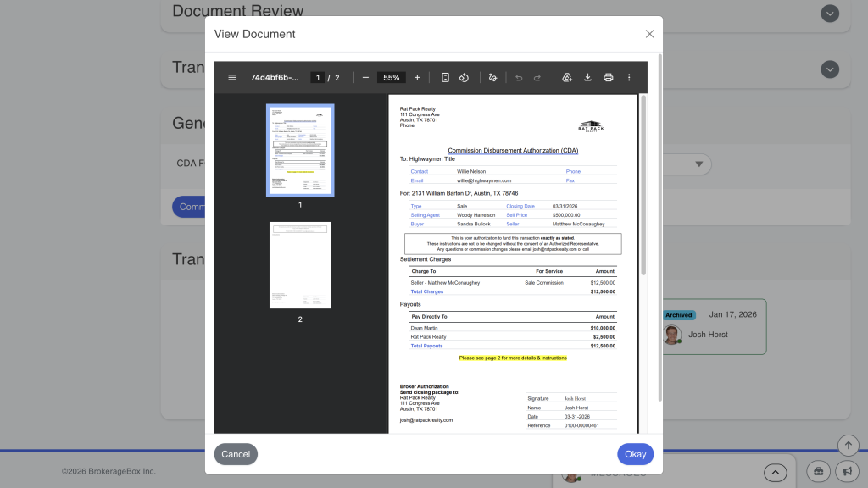Click the Archived status badge
868x488 pixels.
[679, 314]
